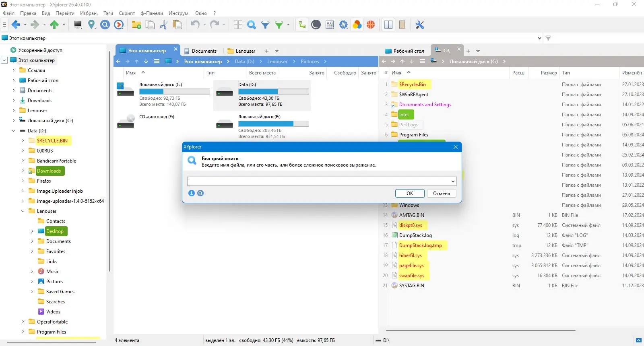Toggle color filters with the colored circles icon
The height and width of the screenshot is (346, 644).
pyautogui.click(x=357, y=25)
